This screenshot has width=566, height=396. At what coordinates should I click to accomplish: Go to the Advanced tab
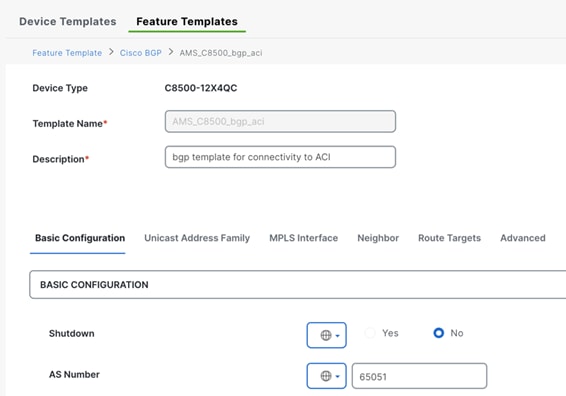point(523,238)
